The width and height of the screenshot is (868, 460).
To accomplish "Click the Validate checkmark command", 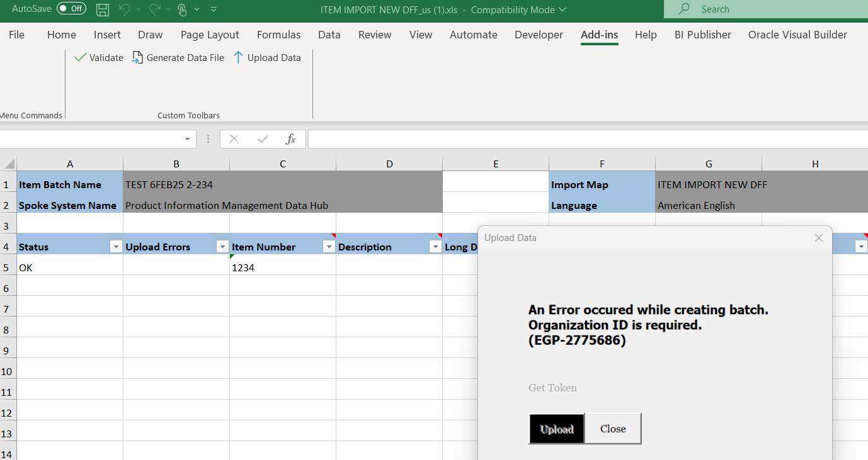I will (99, 57).
